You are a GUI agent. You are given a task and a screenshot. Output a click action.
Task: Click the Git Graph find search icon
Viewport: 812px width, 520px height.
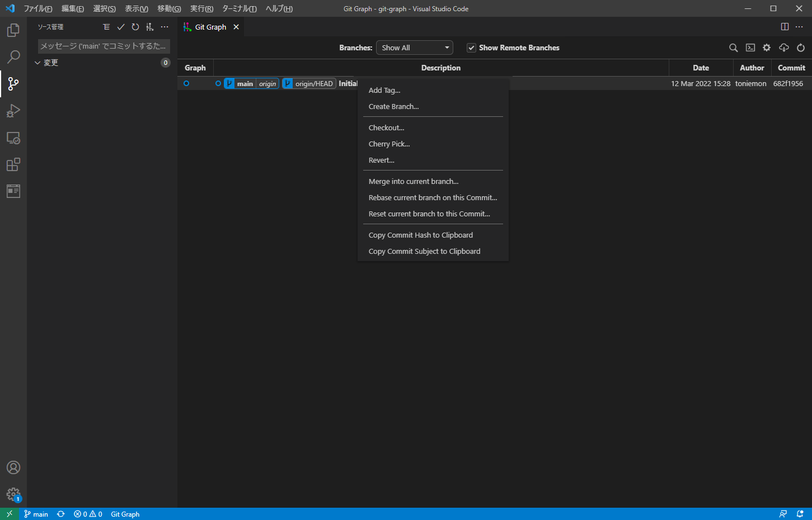733,48
